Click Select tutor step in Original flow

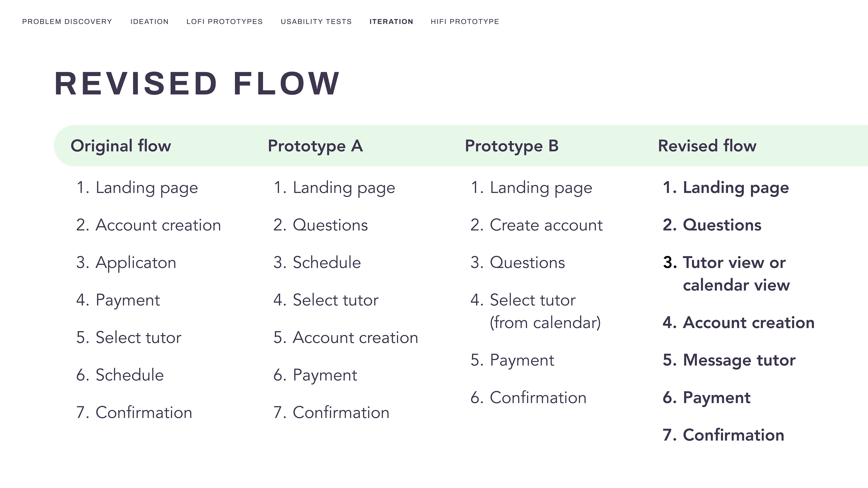click(129, 338)
